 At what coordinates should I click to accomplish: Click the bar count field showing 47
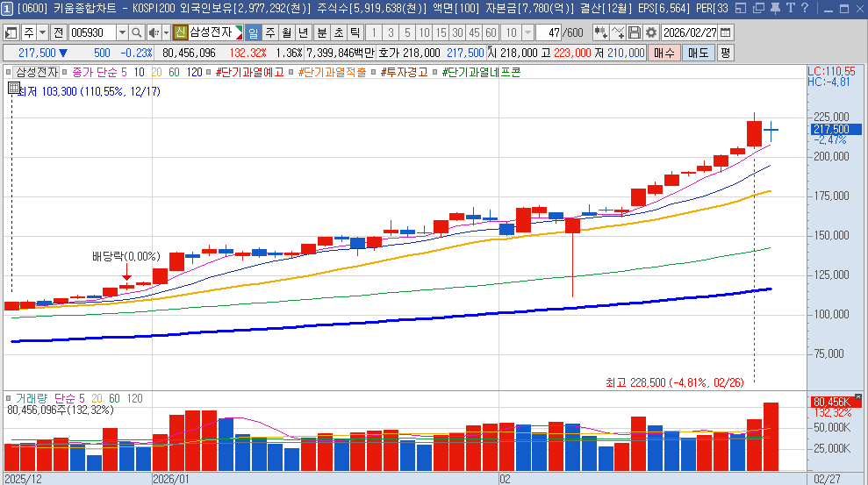click(549, 32)
